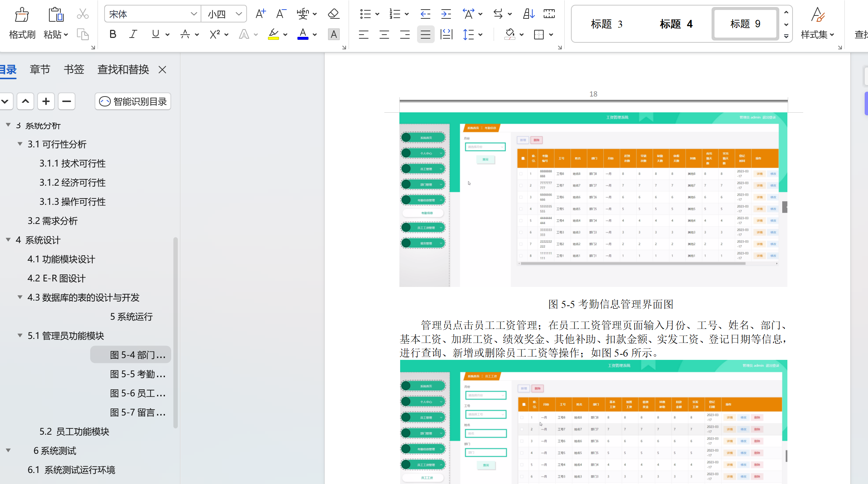Click the decrease indent icon
This screenshot has height=484, width=868.
click(x=425, y=14)
